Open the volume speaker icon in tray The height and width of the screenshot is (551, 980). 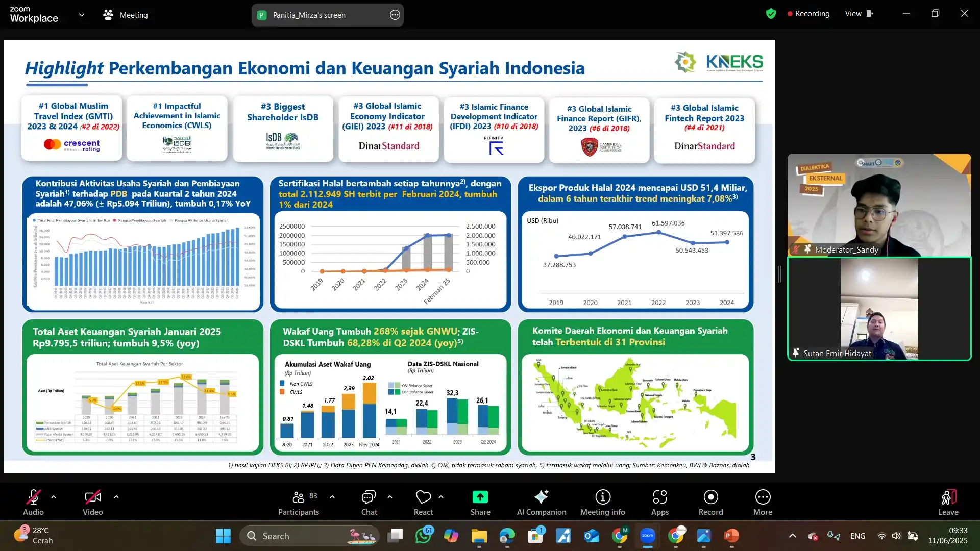(896, 536)
